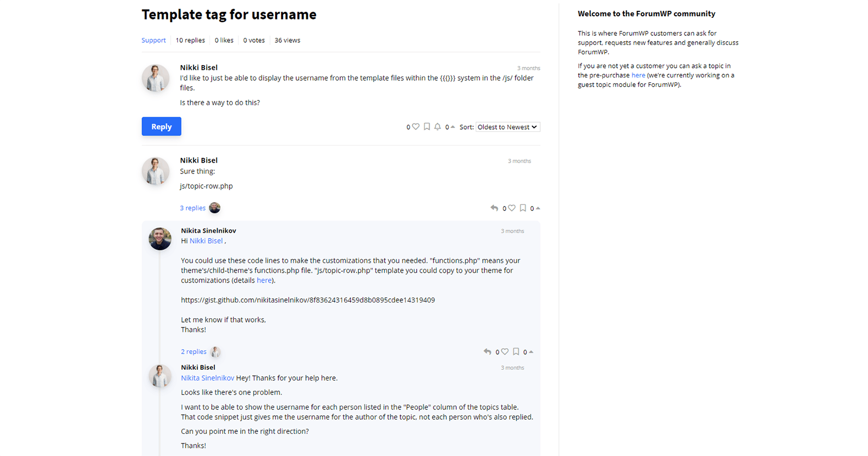The height and width of the screenshot is (456, 868).
Task: Upvote Nikita Sinelnikov's reply
Action: (x=531, y=352)
